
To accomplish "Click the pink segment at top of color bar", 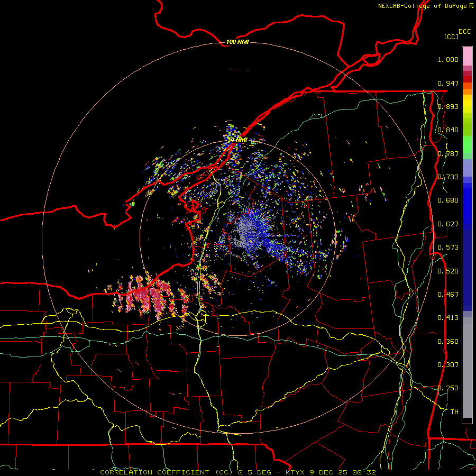I will (x=467, y=56).
